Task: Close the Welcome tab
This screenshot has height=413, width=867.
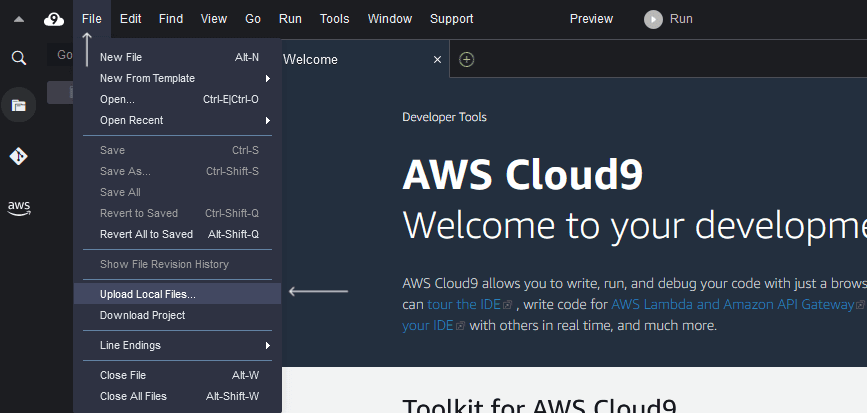Action: pyautogui.click(x=437, y=59)
